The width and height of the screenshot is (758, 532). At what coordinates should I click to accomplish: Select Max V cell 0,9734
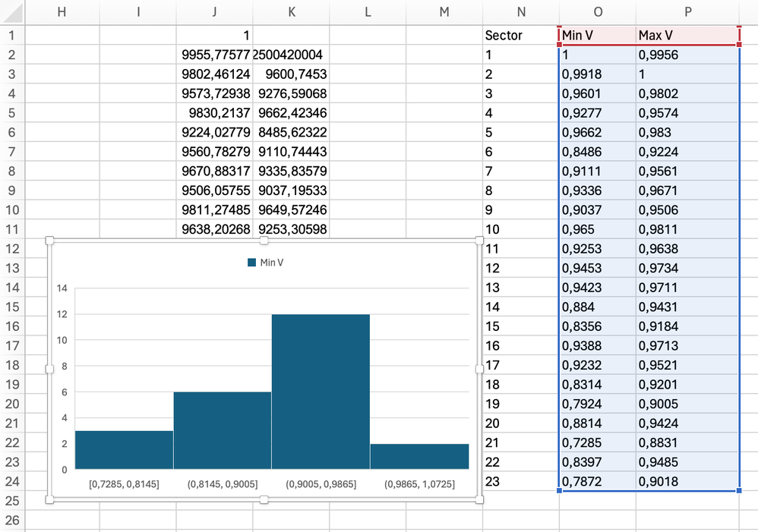pyautogui.click(x=687, y=268)
